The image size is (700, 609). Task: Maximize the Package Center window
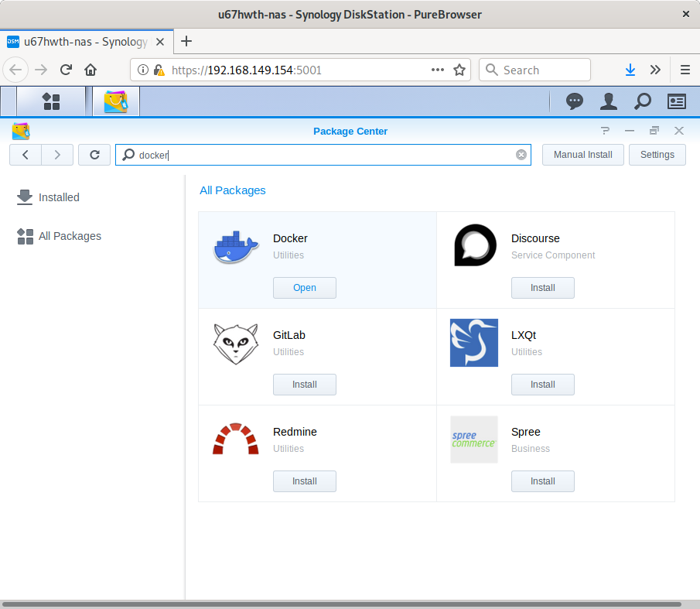(x=654, y=131)
